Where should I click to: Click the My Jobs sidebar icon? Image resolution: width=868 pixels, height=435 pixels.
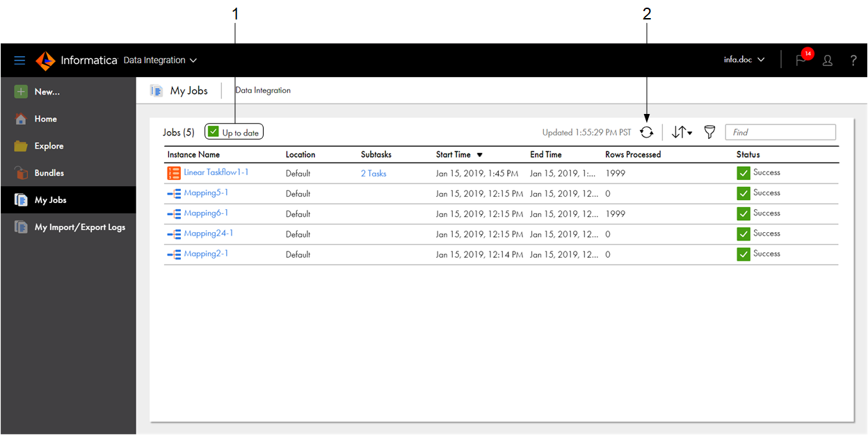(x=21, y=200)
